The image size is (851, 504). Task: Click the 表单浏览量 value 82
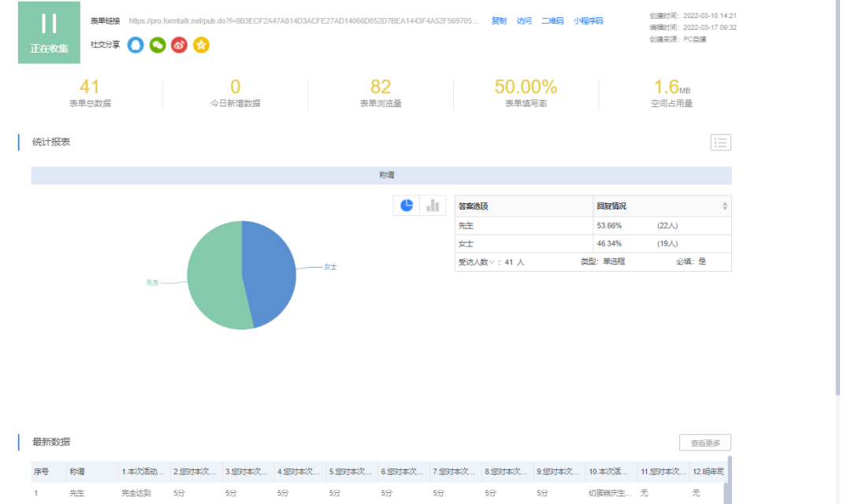pos(381,87)
